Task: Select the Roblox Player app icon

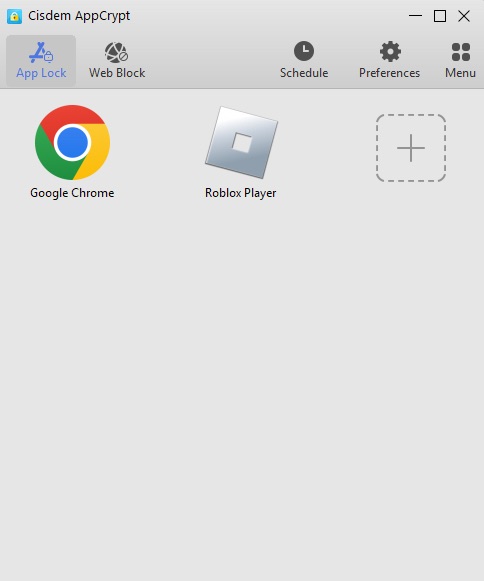Action: (241, 143)
